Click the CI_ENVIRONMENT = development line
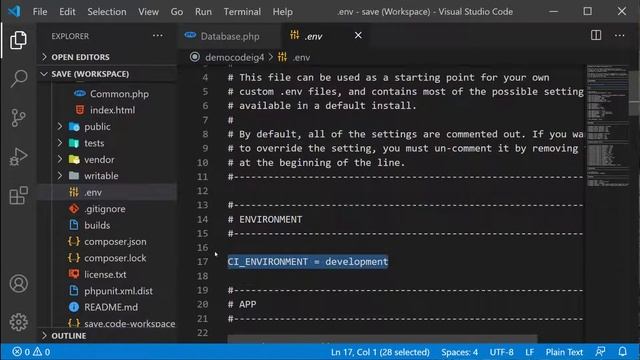 [308, 262]
